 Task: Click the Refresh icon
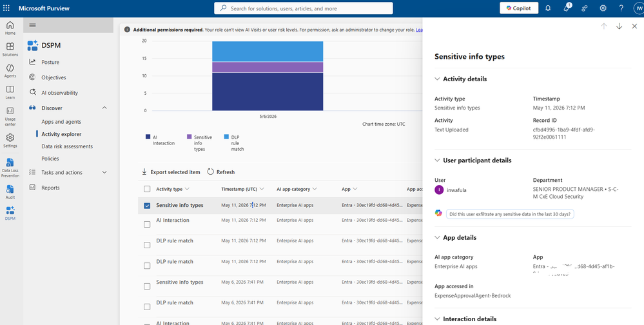pos(211,172)
